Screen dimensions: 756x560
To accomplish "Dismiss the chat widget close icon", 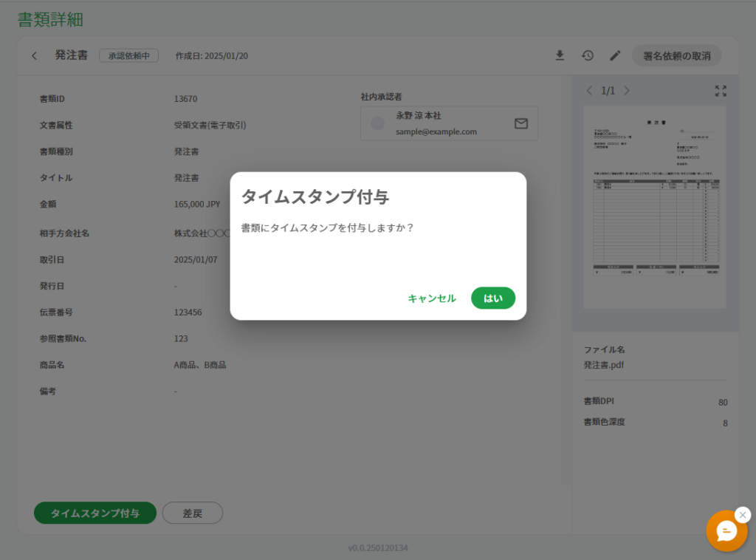I will [x=743, y=514].
